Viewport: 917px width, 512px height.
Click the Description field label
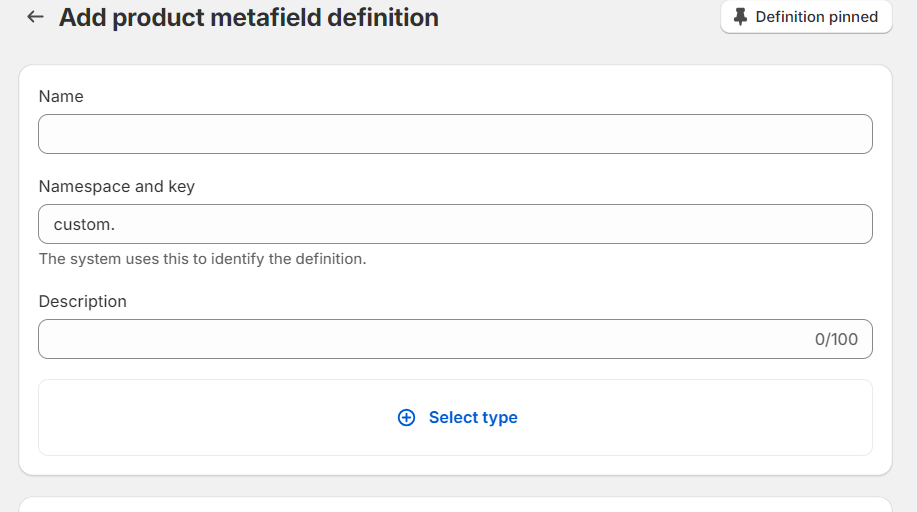pos(83,302)
